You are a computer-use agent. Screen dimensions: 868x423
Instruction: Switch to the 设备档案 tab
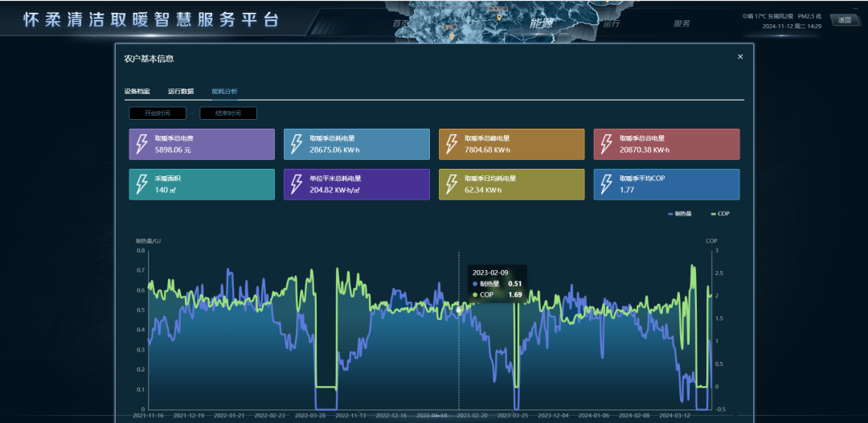coord(137,92)
